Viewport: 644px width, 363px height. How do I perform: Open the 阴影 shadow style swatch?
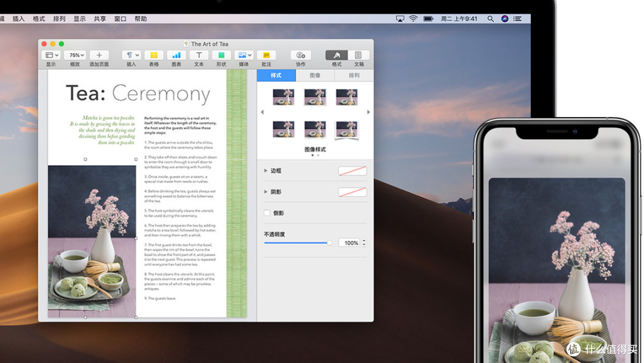click(352, 192)
